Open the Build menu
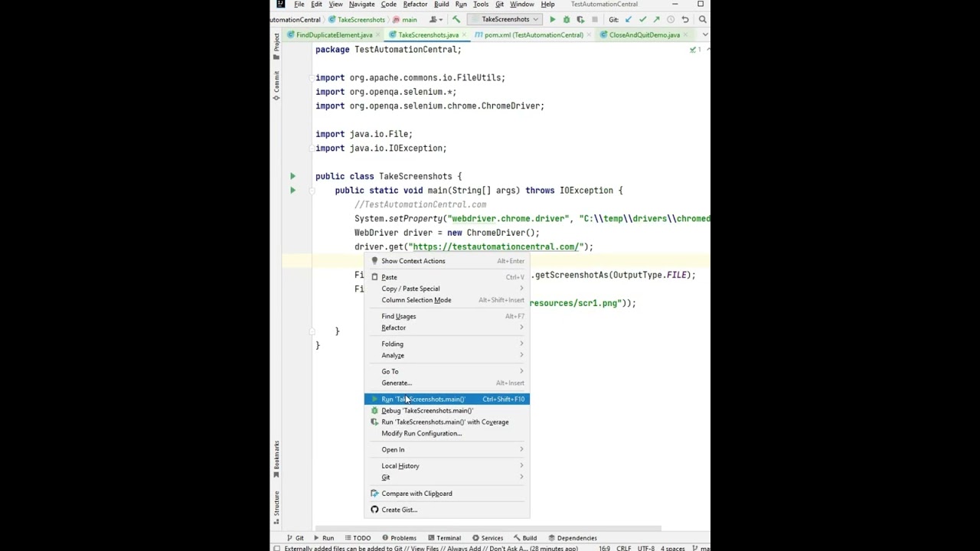Screen dimensions: 980x551 442,5
